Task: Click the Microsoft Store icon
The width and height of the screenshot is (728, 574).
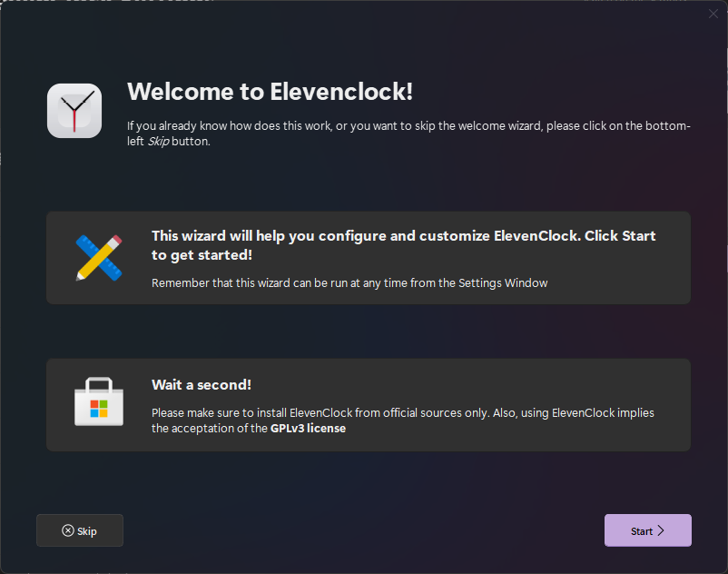Action: click(98, 404)
